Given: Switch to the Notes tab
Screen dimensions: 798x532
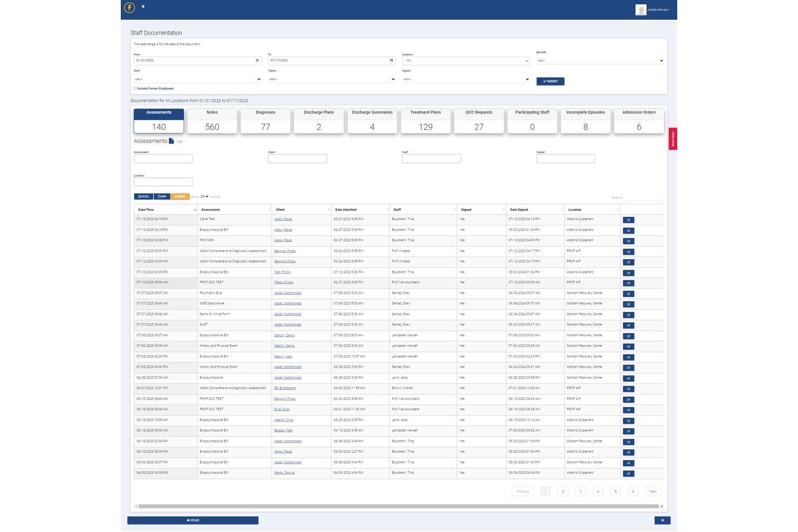Looking at the screenshot, I should point(212,121).
